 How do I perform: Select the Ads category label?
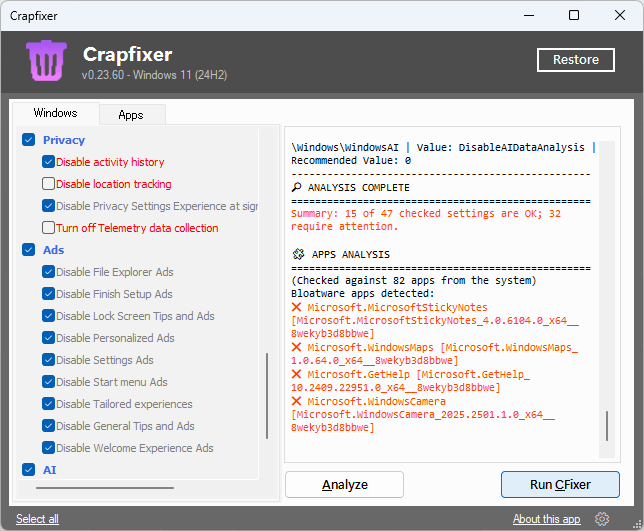pos(53,250)
